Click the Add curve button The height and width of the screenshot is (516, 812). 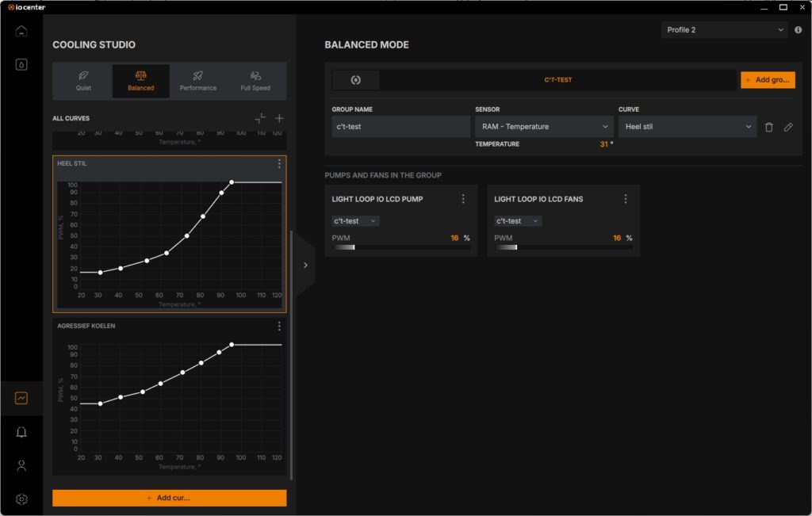click(170, 498)
